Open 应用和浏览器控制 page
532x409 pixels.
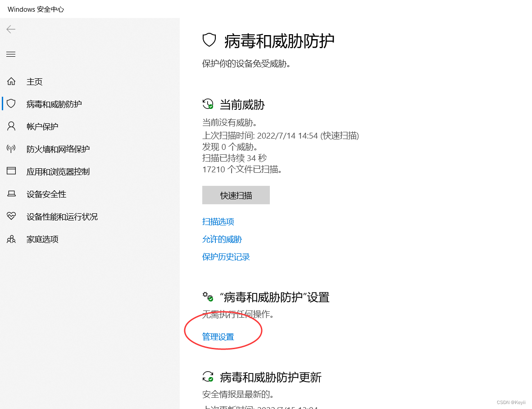[58, 171]
